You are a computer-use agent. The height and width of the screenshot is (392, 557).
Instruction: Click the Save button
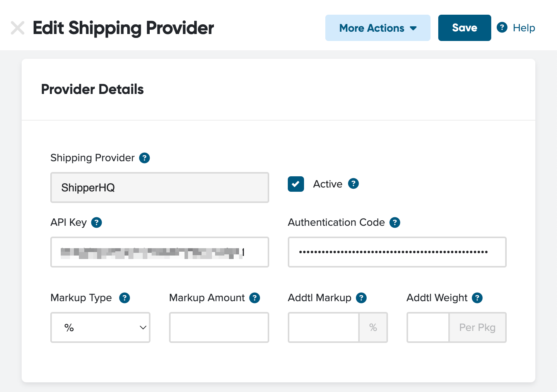464,28
